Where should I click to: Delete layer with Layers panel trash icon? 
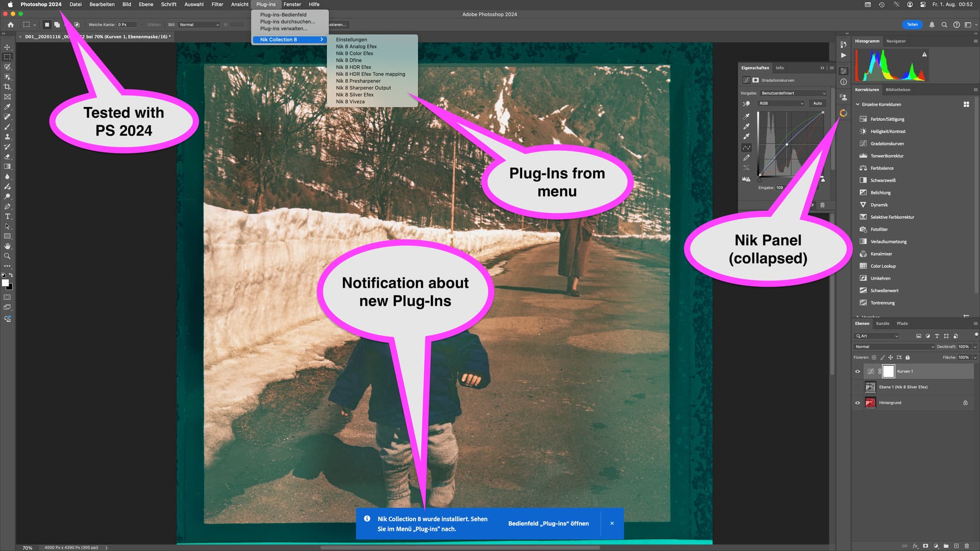(966, 546)
